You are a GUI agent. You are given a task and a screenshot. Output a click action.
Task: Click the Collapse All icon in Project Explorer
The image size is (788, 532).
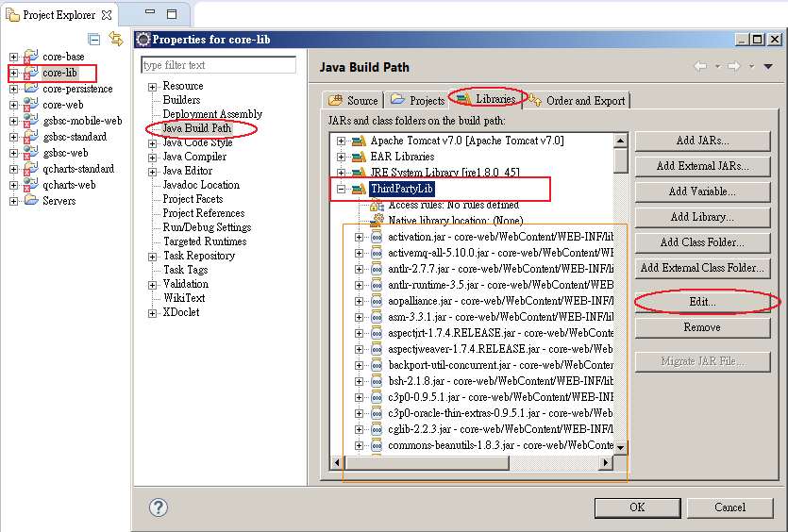[94, 39]
